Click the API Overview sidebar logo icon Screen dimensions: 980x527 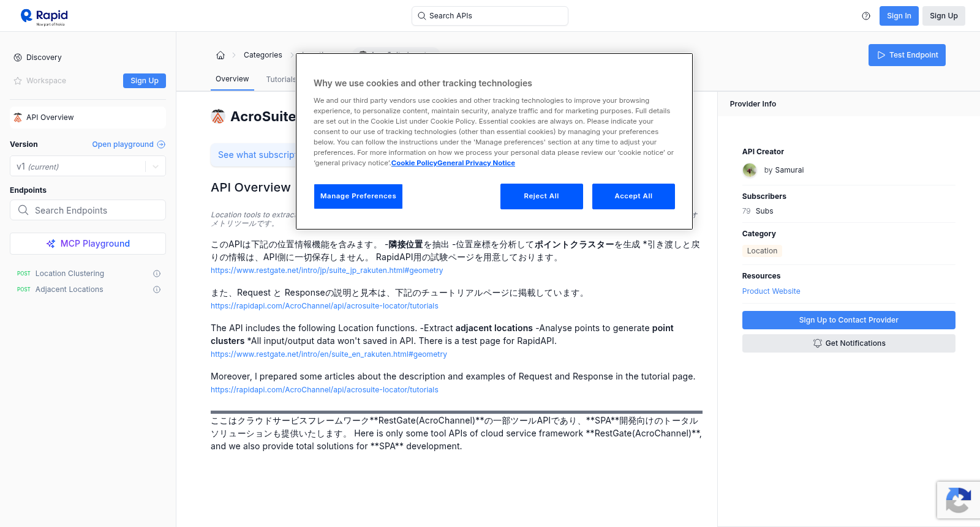click(18, 118)
